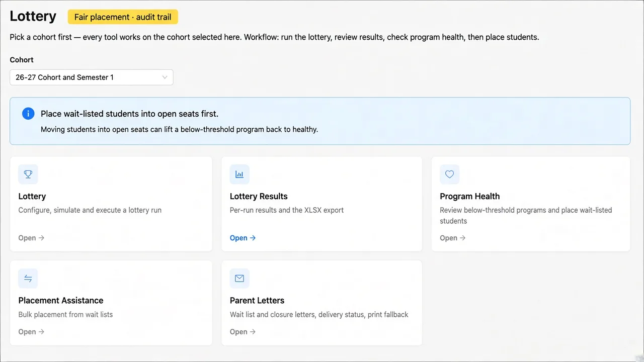Viewport: 644px width, 362px height.
Task: Open the Cohort dropdown
Action: [x=92, y=77]
